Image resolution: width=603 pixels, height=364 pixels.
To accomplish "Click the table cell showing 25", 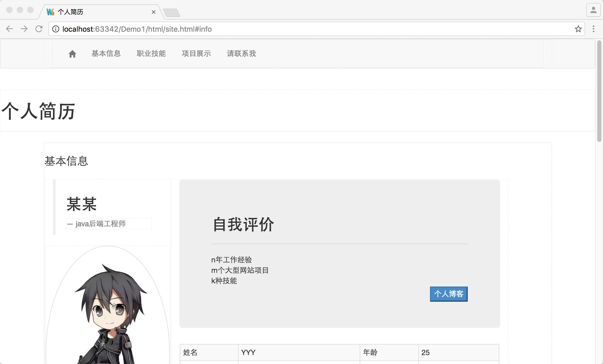I will 459,352.
